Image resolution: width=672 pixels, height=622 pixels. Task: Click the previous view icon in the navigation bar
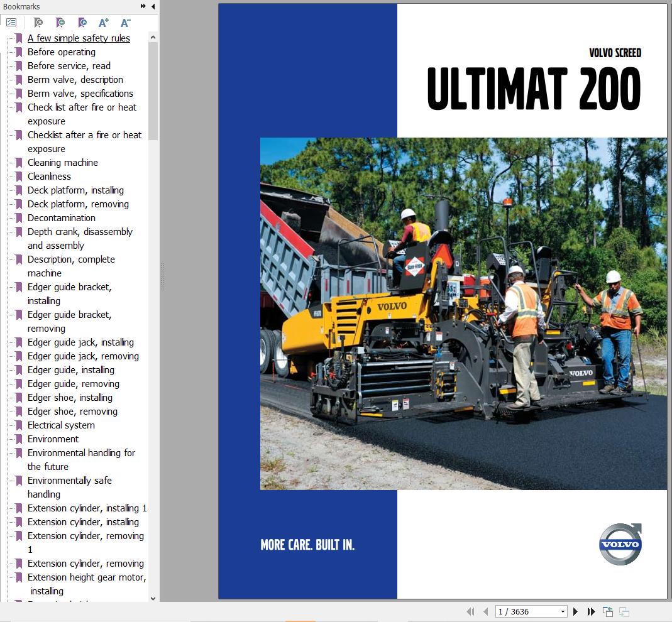coord(608,612)
